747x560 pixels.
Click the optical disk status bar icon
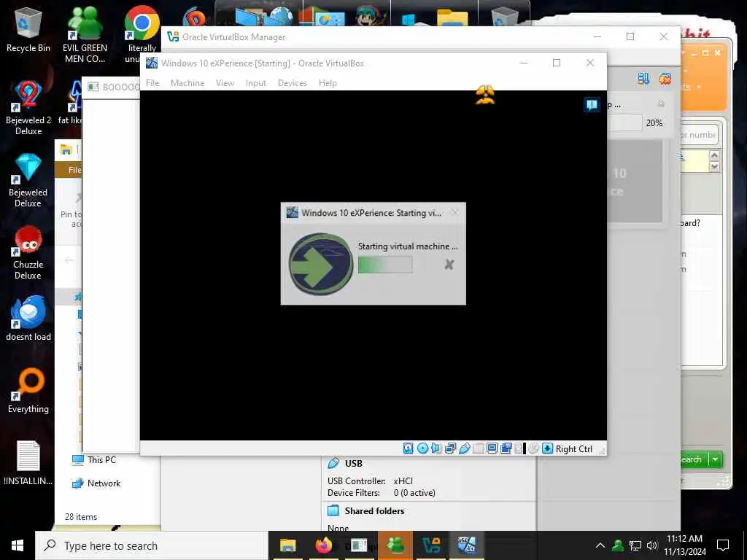pos(422,448)
